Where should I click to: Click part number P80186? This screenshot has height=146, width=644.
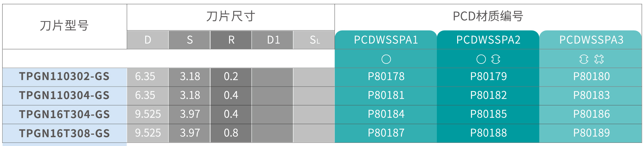[x=591, y=114]
